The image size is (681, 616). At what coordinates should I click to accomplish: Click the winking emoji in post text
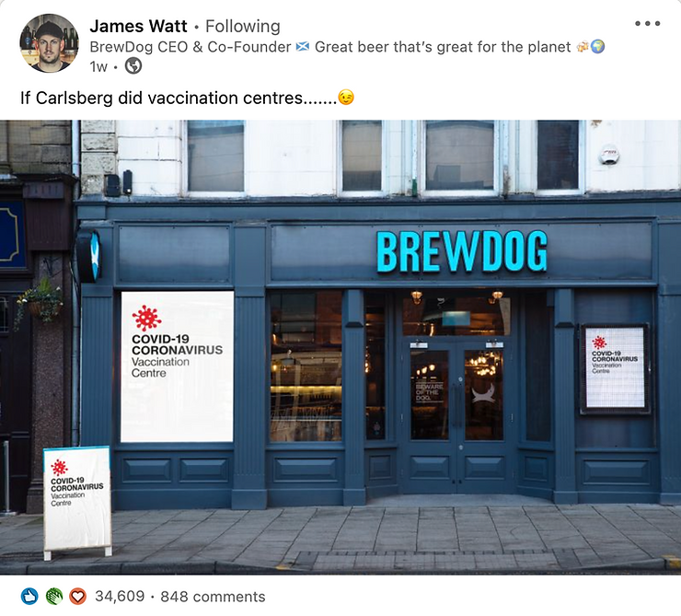tap(346, 98)
